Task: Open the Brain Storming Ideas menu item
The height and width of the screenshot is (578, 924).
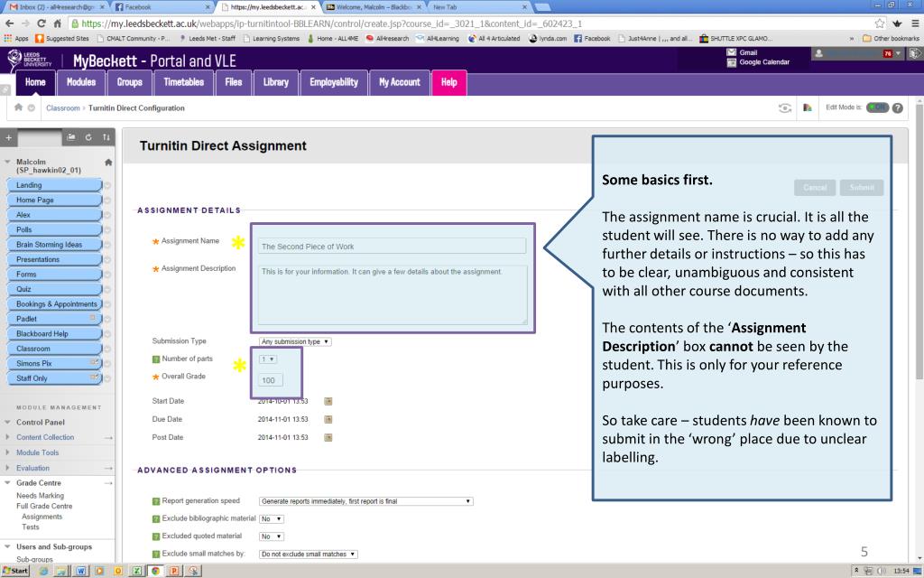Action: [54, 245]
